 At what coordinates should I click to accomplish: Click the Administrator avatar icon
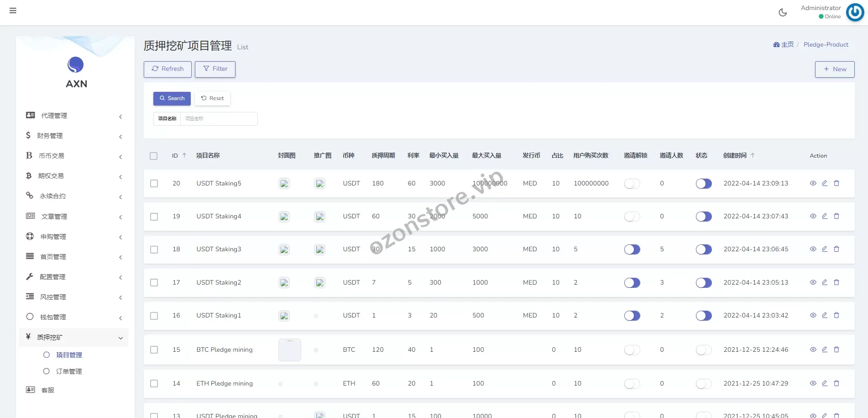[x=855, y=12]
